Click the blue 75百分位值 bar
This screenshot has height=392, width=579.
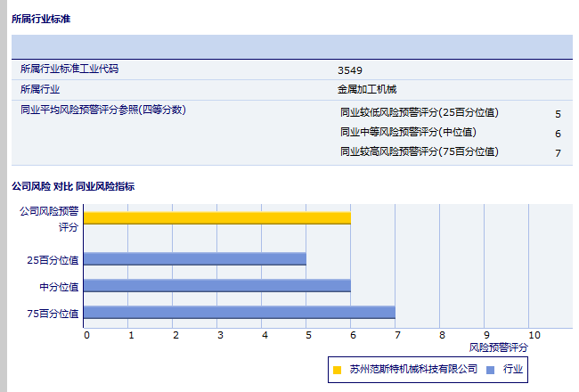click(x=239, y=313)
